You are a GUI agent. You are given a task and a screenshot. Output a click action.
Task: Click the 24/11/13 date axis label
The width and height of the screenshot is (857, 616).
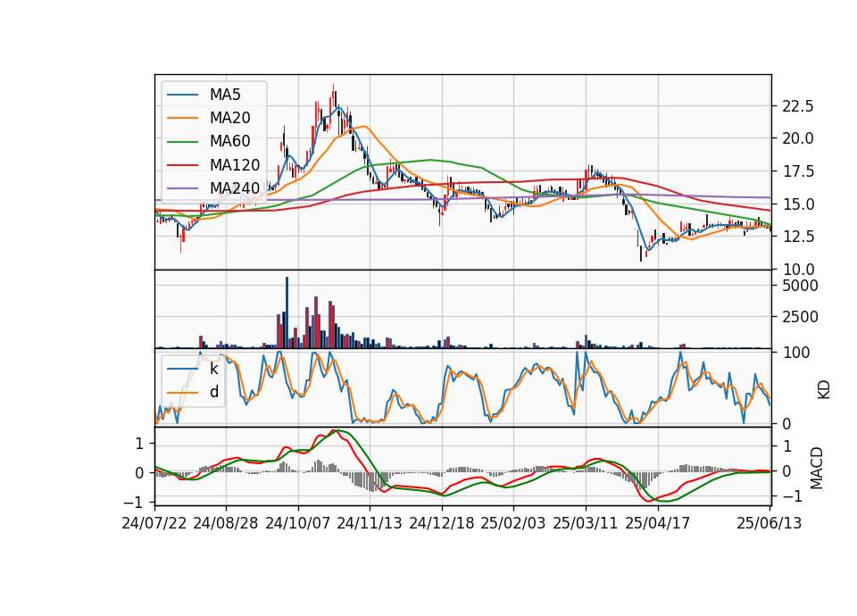[x=370, y=523]
